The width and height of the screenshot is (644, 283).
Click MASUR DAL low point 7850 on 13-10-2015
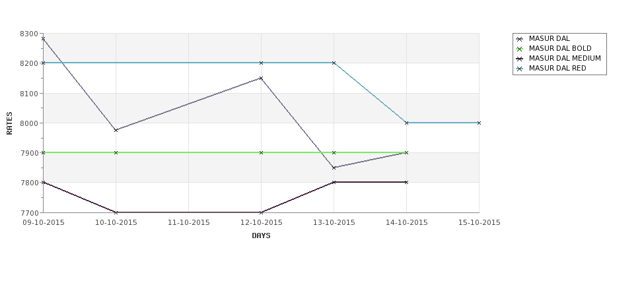click(x=334, y=168)
